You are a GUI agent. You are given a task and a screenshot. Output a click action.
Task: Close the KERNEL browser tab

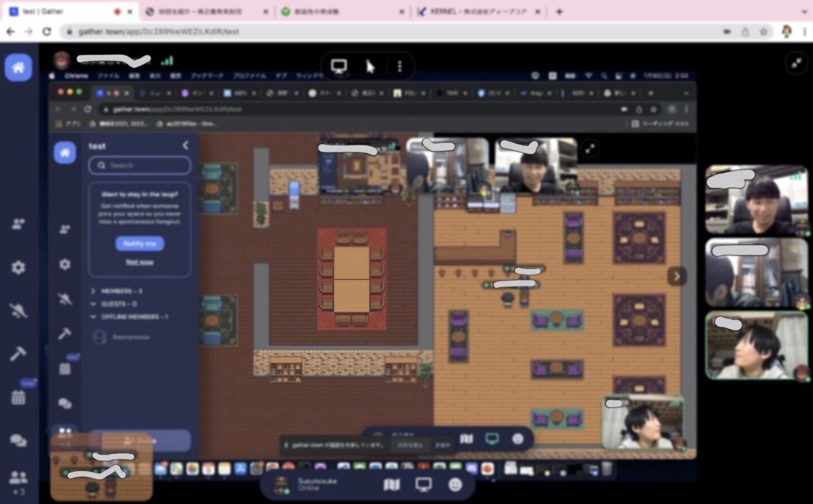(x=537, y=11)
